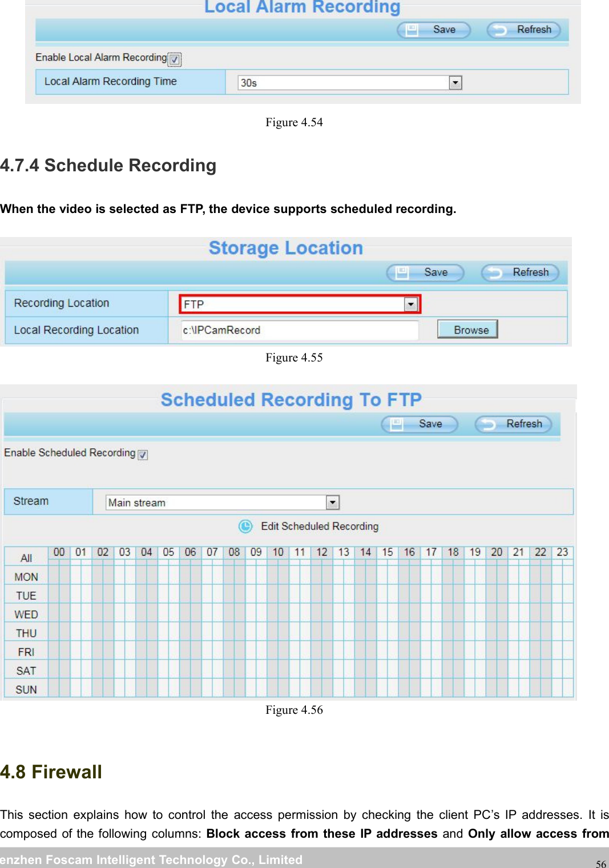
Task: Select the MON row header
Action: (26, 577)
